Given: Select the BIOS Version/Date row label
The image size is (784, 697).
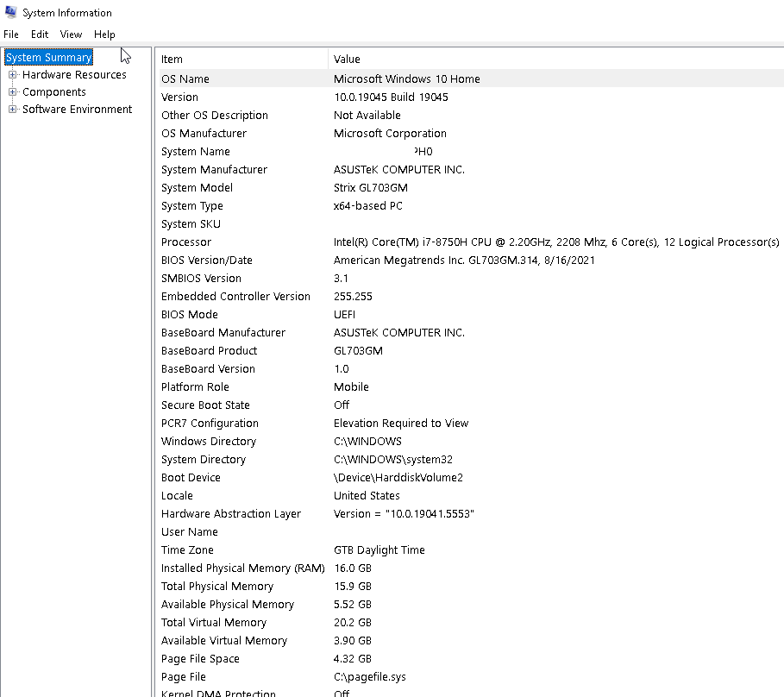Looking at the screenshot, I should click(x=206, y=260).
